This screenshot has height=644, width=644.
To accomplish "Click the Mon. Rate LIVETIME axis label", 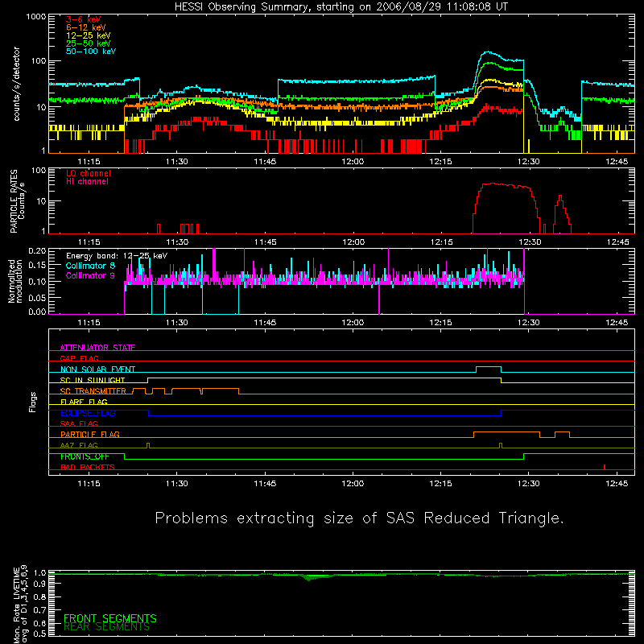I will (20, 604).
